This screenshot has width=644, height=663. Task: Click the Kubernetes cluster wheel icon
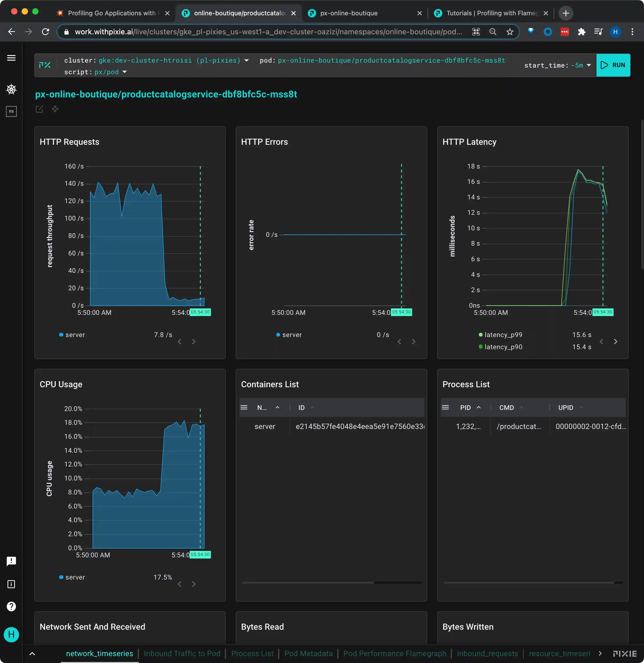(x=11, y=89)
